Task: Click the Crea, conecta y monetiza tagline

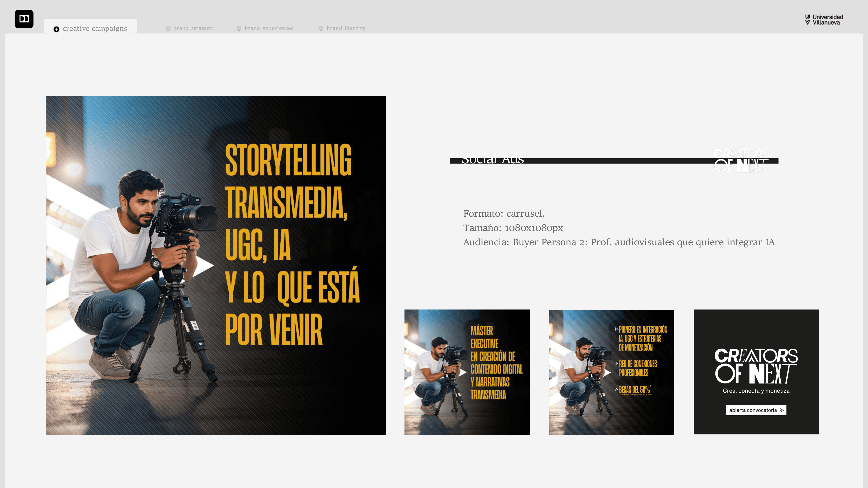Action: pyautogui.click(x=756, y=391)
